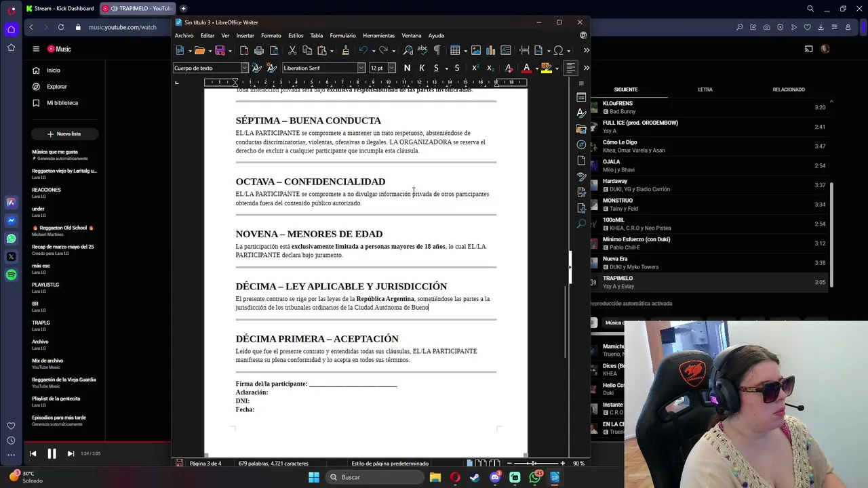The height and width of the screenshot is (488, 868).
Task: Toggle formatting marks (pilcrow)
Action: pyautogui.click(x=437, y=50)
